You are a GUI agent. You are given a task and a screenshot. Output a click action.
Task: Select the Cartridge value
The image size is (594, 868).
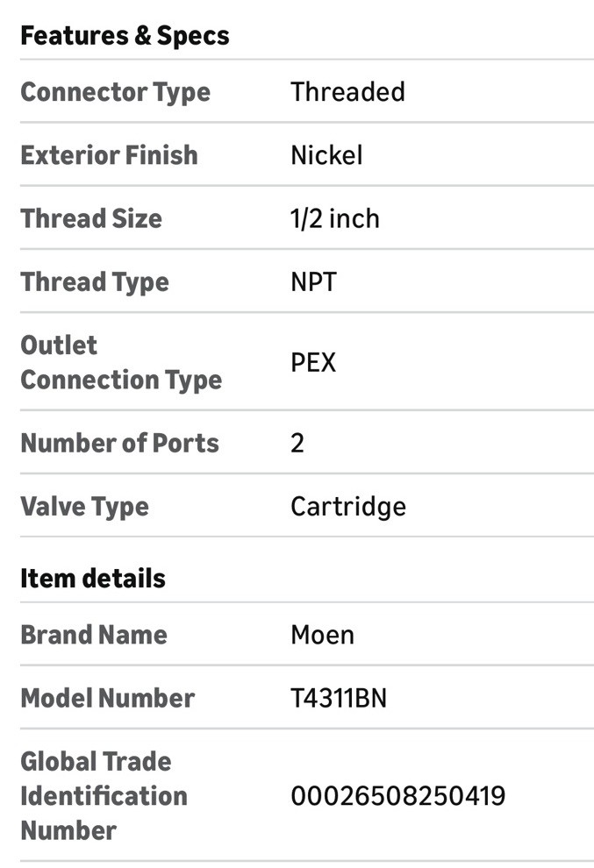348,508
